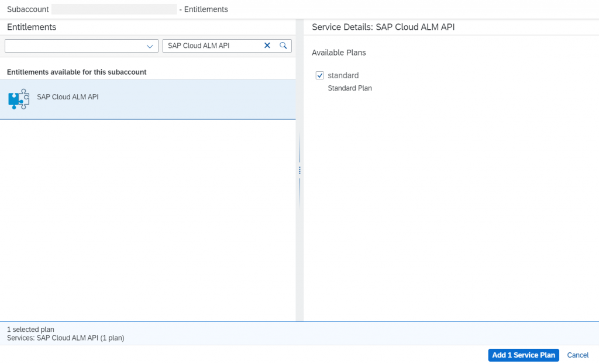Image resolution: width=599 pixels, height=364 pixels.
Task: Click the 'standard' plan label
Action: (x=343, y=75)
